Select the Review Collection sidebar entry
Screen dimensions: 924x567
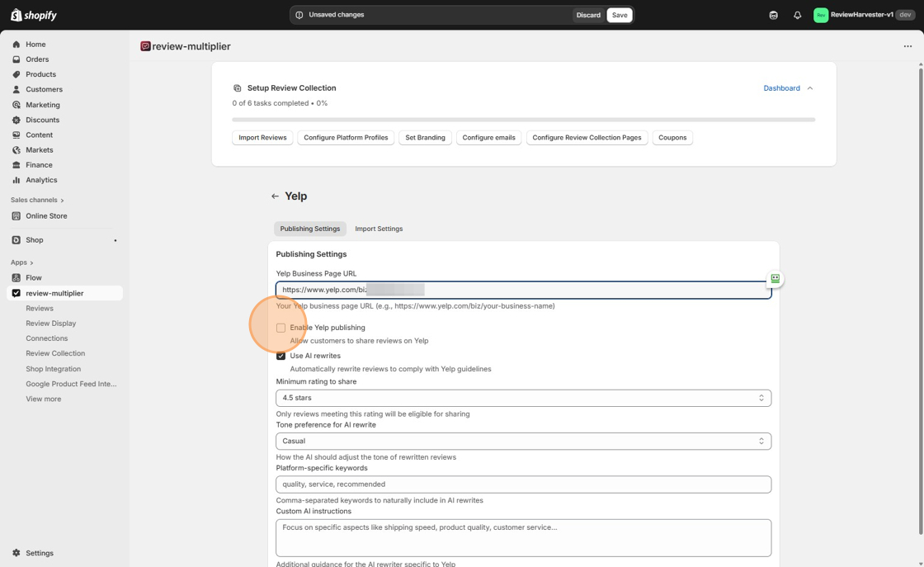pos(54,352)
